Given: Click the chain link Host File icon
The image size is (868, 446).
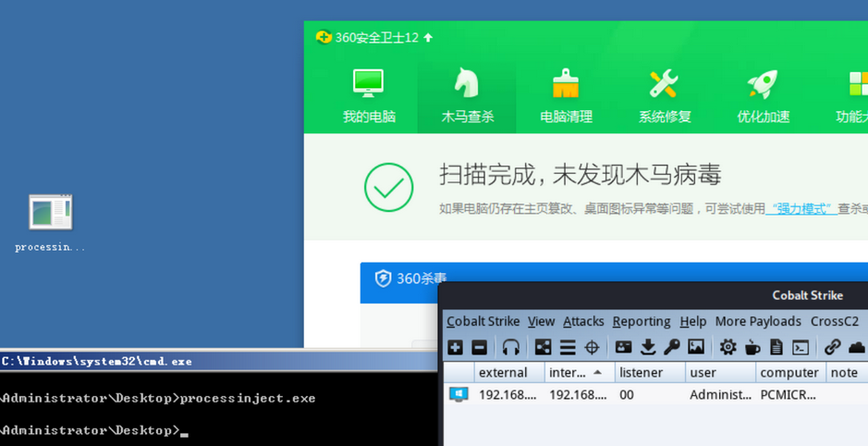Looking at the screenshot, I should click(833, 347).
